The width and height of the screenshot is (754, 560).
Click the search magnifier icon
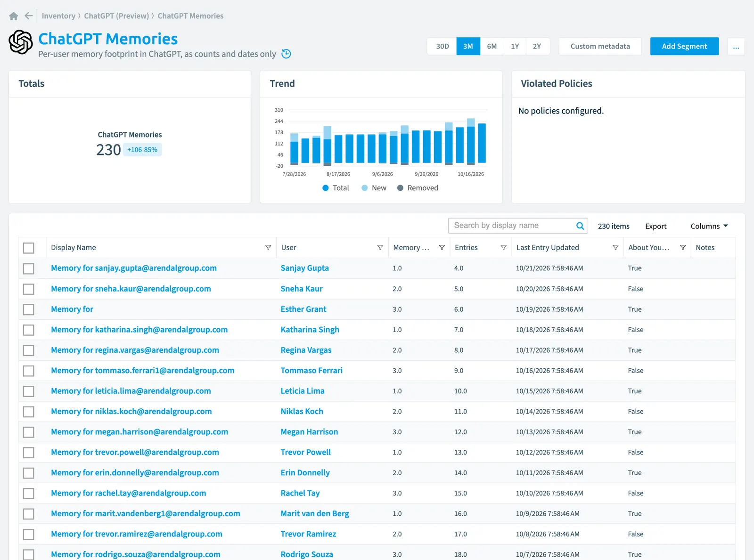(580, 226)
